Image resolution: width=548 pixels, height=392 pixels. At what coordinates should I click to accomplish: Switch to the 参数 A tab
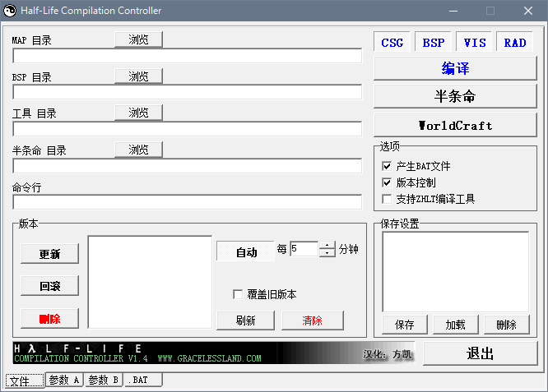pyautogui.click(x=64, y=380)
